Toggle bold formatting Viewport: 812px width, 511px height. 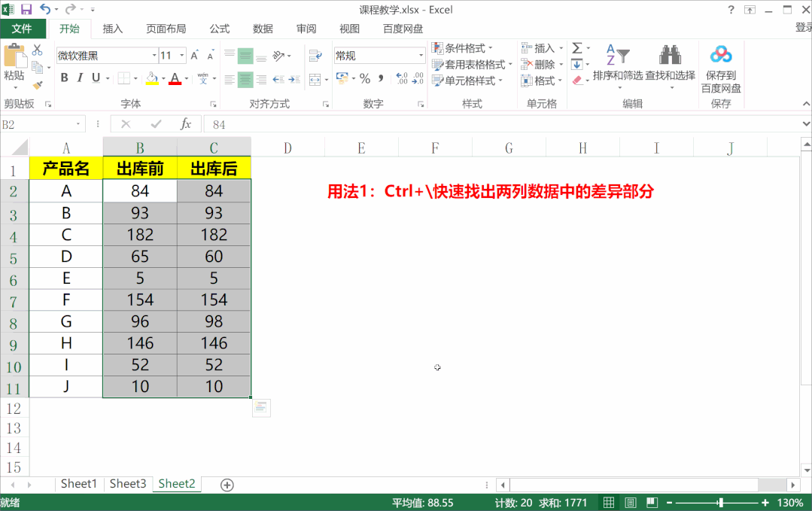point(64,78)
